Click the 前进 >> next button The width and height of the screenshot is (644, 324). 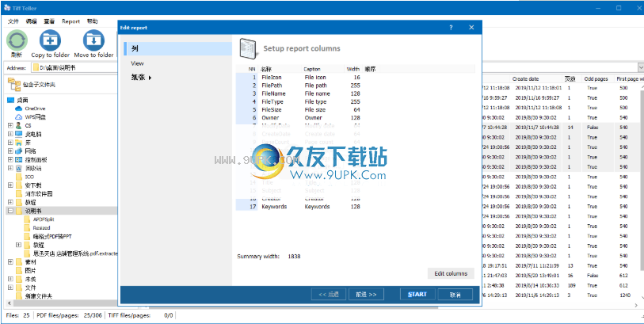click(366, 294)
